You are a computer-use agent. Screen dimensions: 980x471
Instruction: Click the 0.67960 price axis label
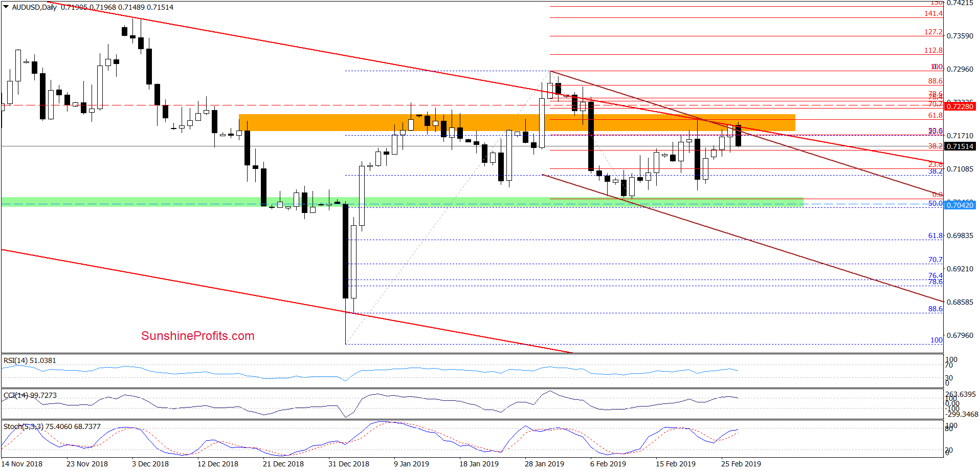pos(960,335)
